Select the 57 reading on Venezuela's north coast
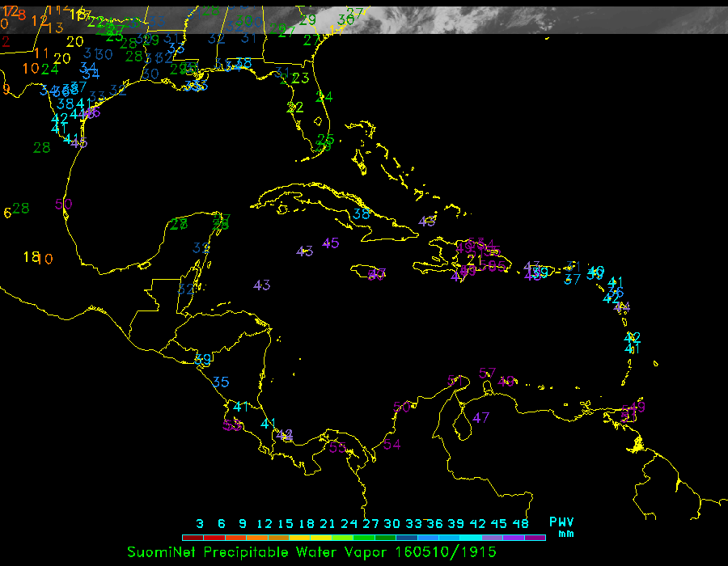 [x=487, y=373]
